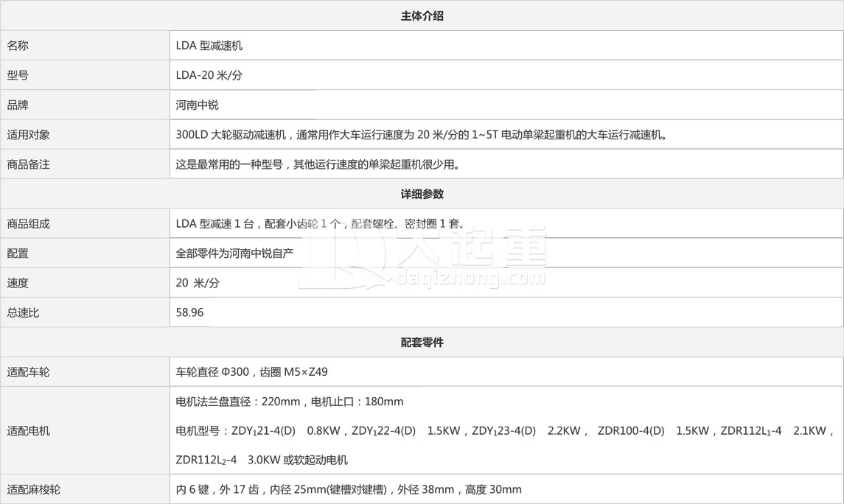This screenshot has width=844, height=504.
Task: Select the 内 6 键，外 17 齿 spec text
Action: point(349,489)
